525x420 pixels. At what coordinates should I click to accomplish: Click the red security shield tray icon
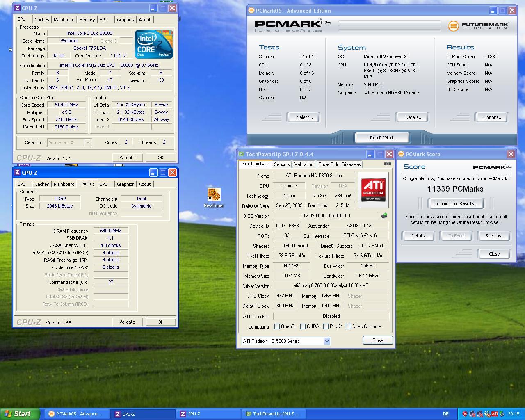[464, 414]
